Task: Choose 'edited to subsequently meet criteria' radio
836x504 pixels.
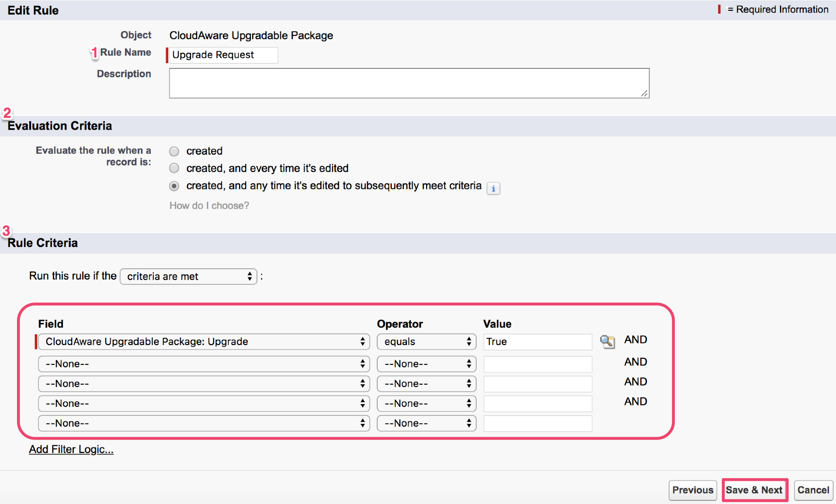Action: tap(174, 186)
